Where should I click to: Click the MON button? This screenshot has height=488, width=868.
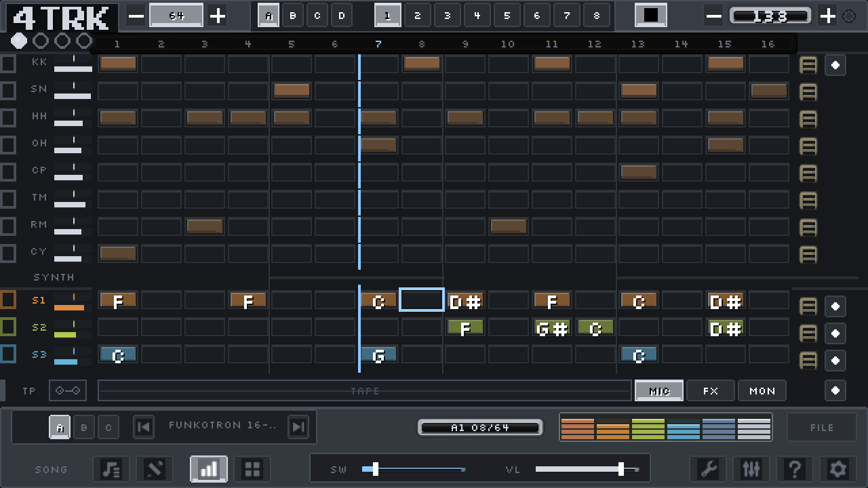point(762,391)
